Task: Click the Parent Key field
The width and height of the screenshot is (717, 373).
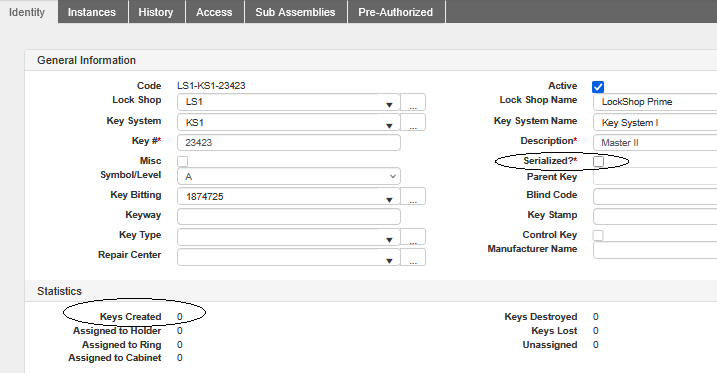Action: point(655,177)
